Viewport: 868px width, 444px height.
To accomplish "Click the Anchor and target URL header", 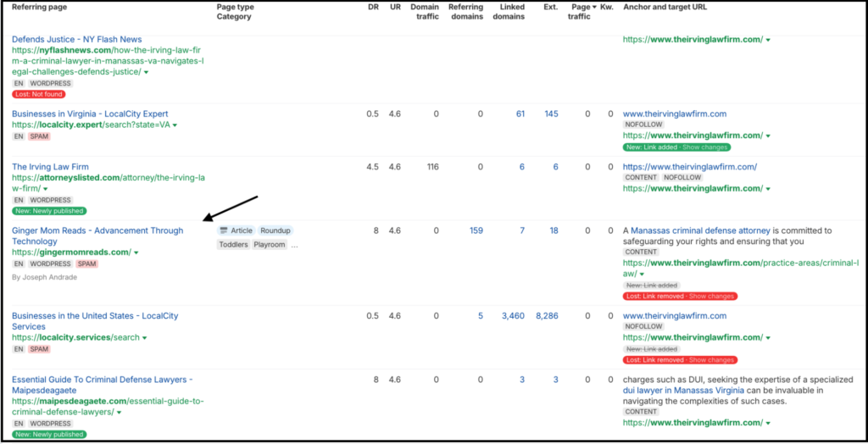I will click(x=665, y=7).
